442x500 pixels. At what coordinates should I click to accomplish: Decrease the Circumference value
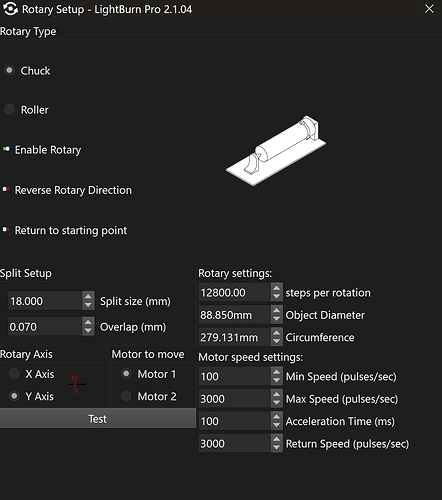(x=276, y=341)
